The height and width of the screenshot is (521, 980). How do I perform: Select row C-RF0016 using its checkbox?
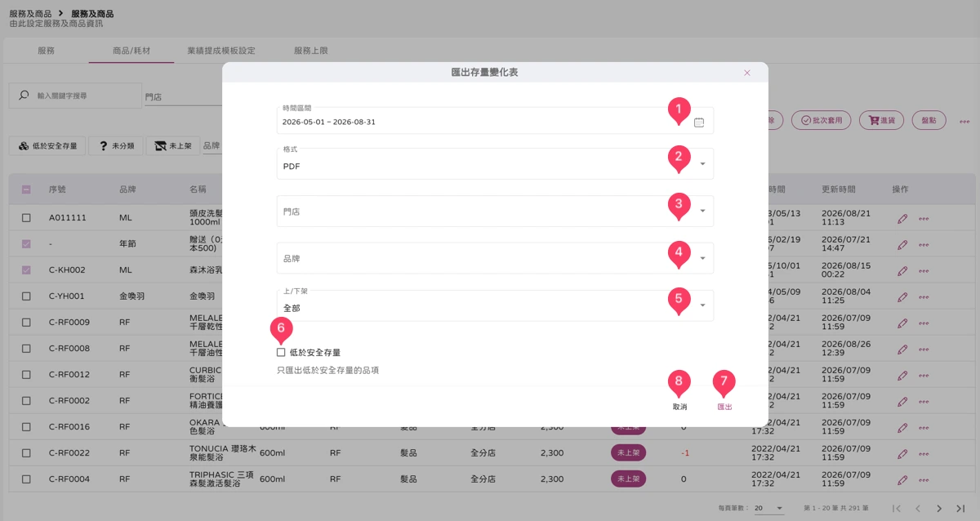tap(26, 427)
